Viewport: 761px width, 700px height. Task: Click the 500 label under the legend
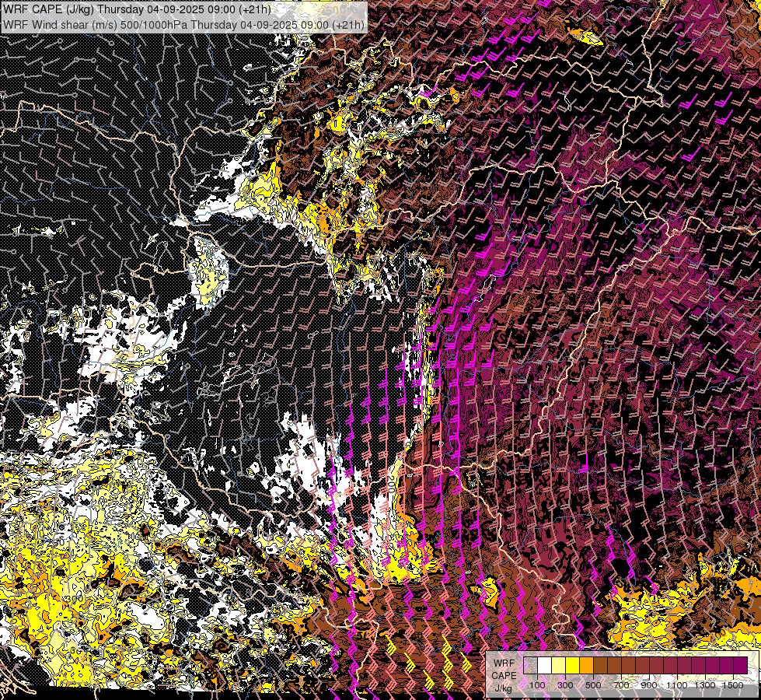tap(593, 685)
